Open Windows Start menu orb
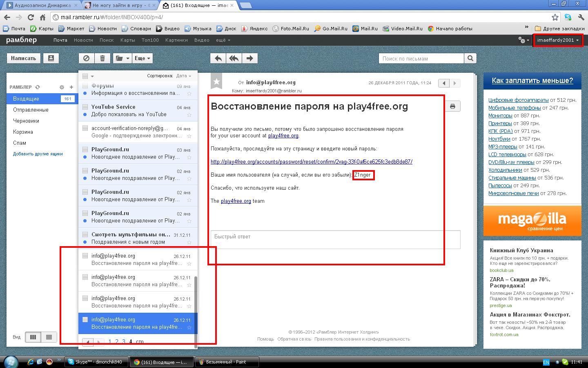 (x=11, y=362)
